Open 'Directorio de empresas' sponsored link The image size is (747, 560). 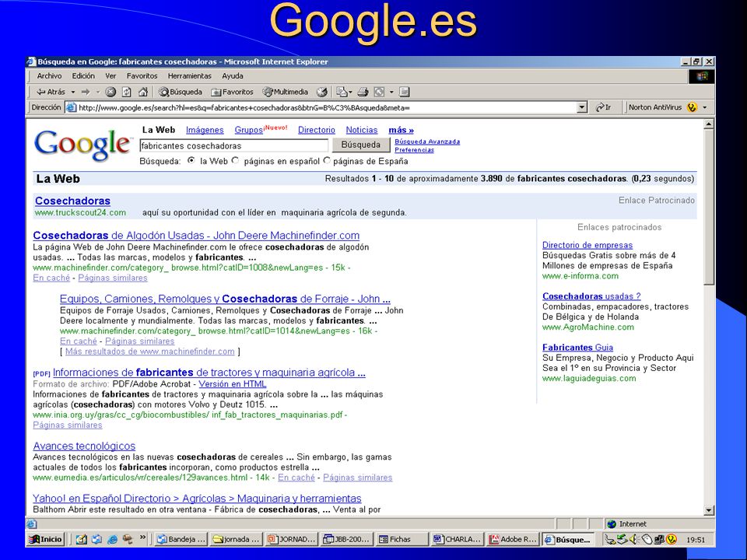click(587, 245)
